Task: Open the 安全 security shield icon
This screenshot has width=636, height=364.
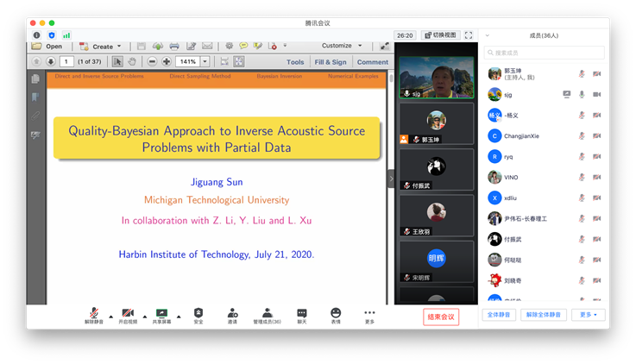Action: [x=198, y=312]
